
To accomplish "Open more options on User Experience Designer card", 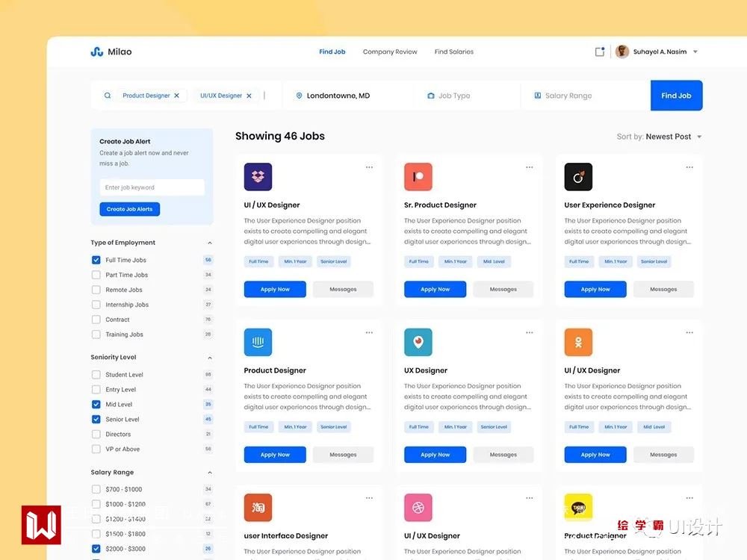I will click(689, 167).
